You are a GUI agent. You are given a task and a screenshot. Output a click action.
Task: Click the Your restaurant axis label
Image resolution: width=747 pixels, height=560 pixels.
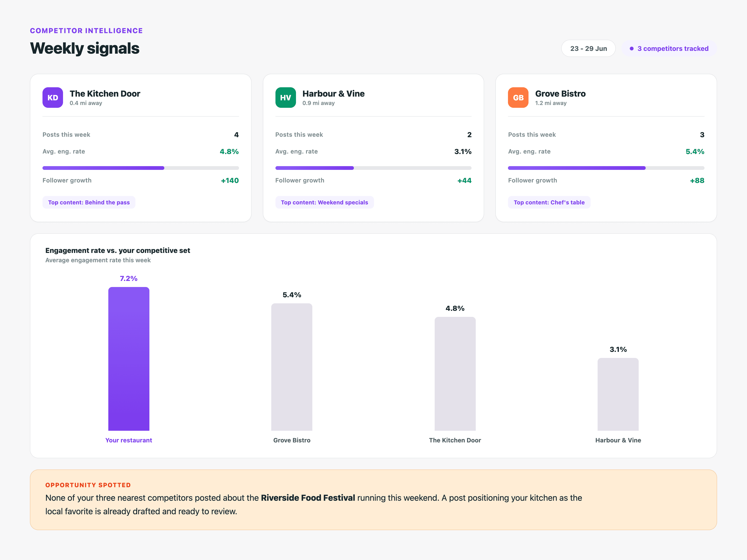[129, 440]
